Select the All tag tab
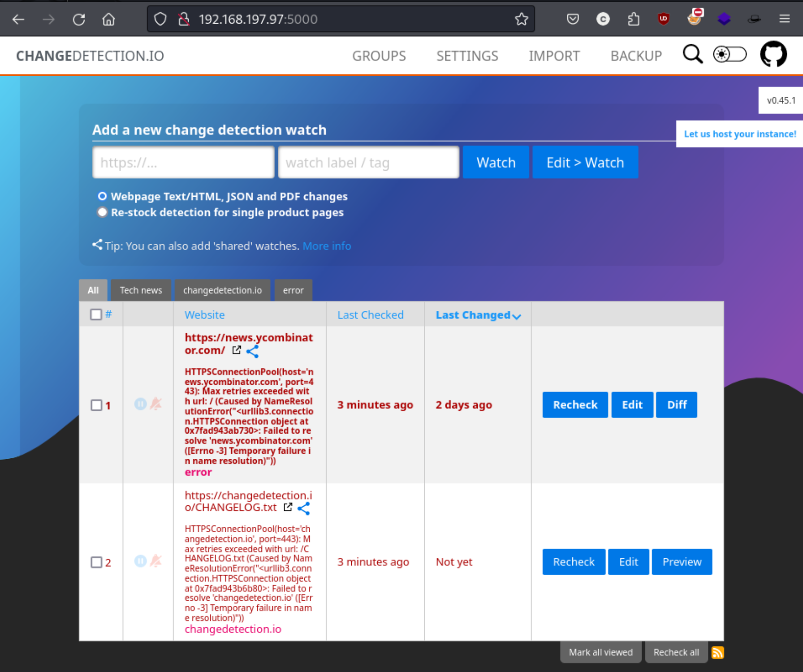This screenshot has height=672, width=803. [93, 290]
